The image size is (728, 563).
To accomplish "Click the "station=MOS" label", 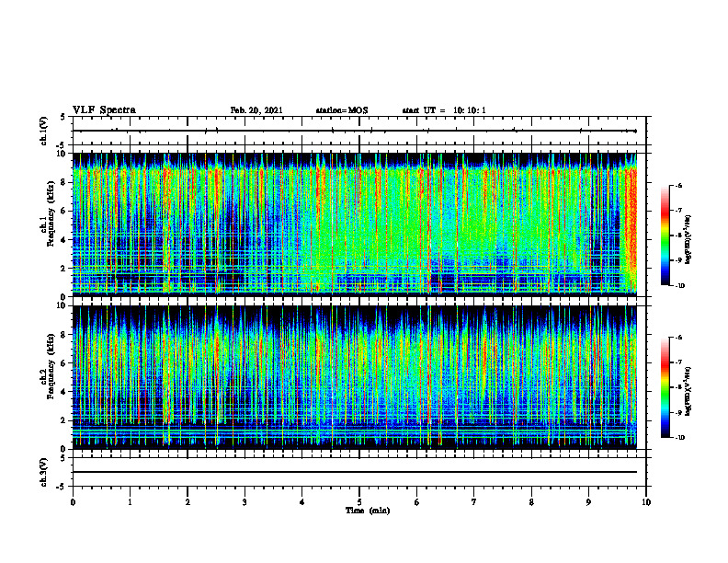I will (x=342, y=110).
